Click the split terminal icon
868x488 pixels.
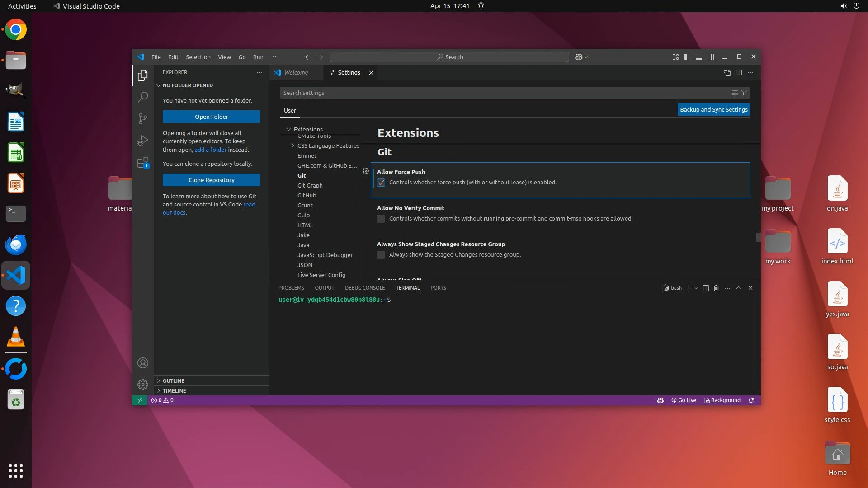click(706, 288)
